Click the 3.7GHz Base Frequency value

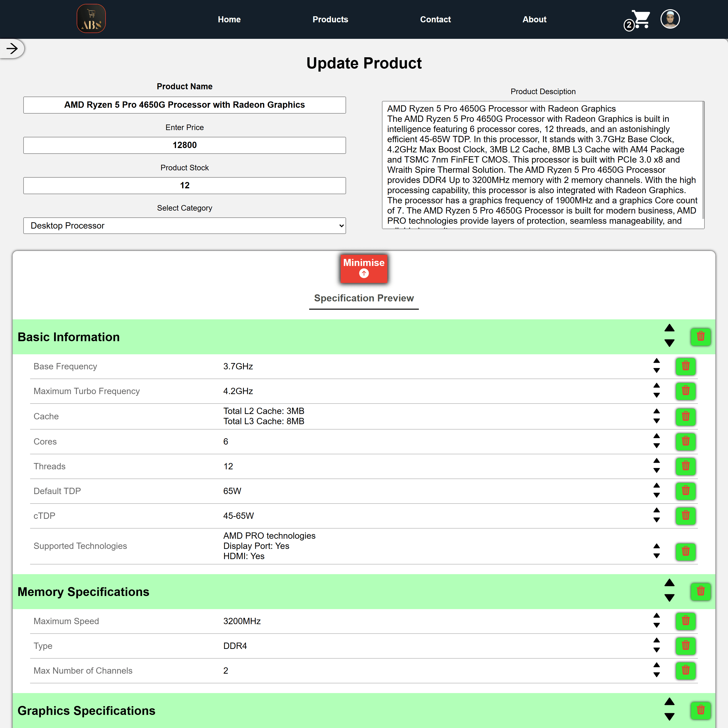(x=238, y=366)
